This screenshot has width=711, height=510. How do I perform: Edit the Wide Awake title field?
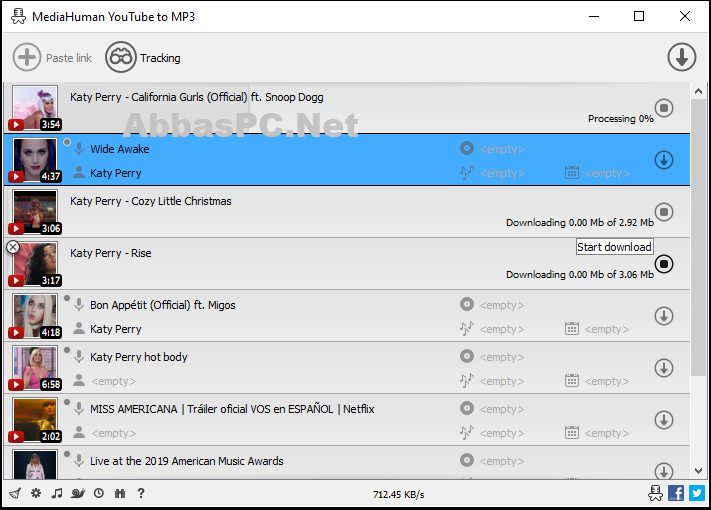click(120, 149)
